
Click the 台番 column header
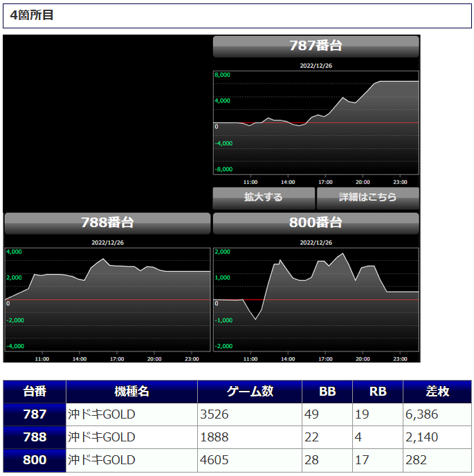35,392
